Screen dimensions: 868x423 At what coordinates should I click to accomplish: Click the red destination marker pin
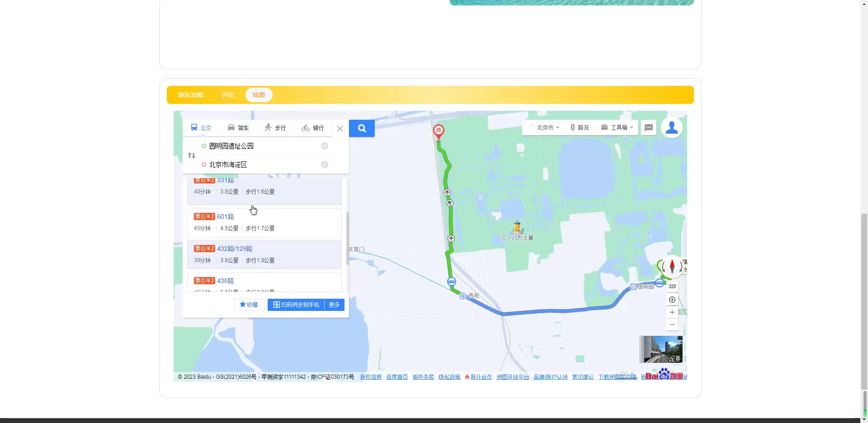pos(439,132)
